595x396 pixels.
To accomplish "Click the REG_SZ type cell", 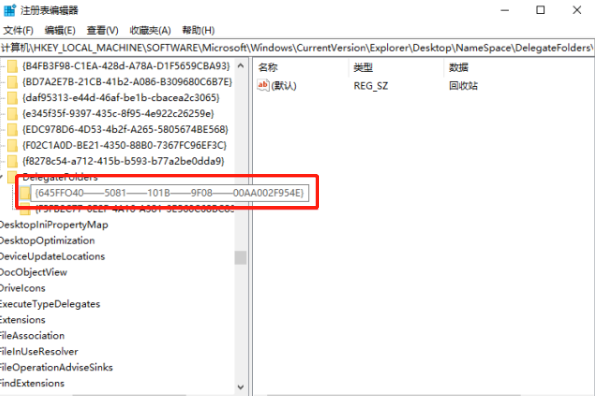I will 371,86.
